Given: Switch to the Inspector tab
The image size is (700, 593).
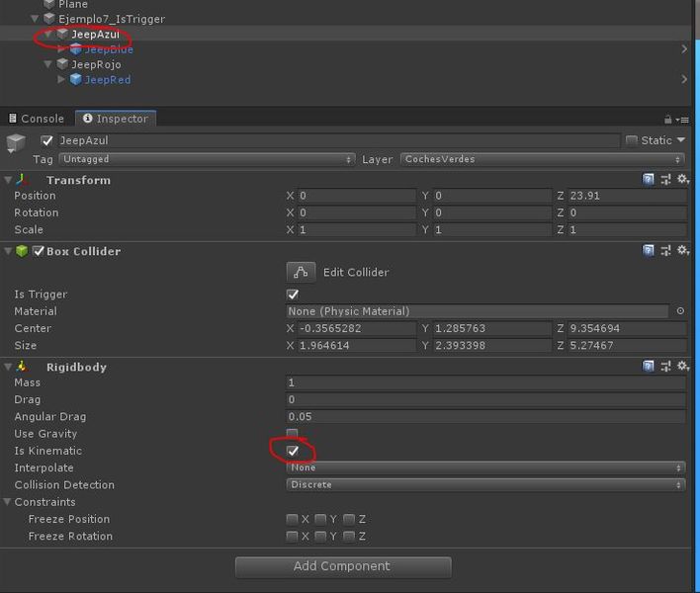Looking at the screenshot, I should 116,119.
